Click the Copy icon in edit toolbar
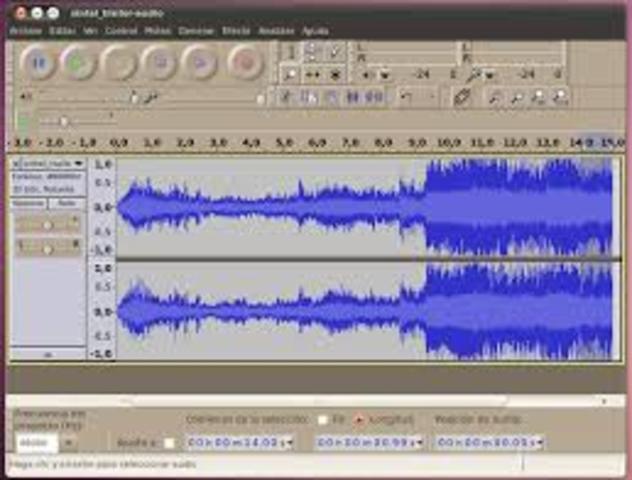Image resolution: width=632 pixels, height=480 pixels. tap(309, 98)
